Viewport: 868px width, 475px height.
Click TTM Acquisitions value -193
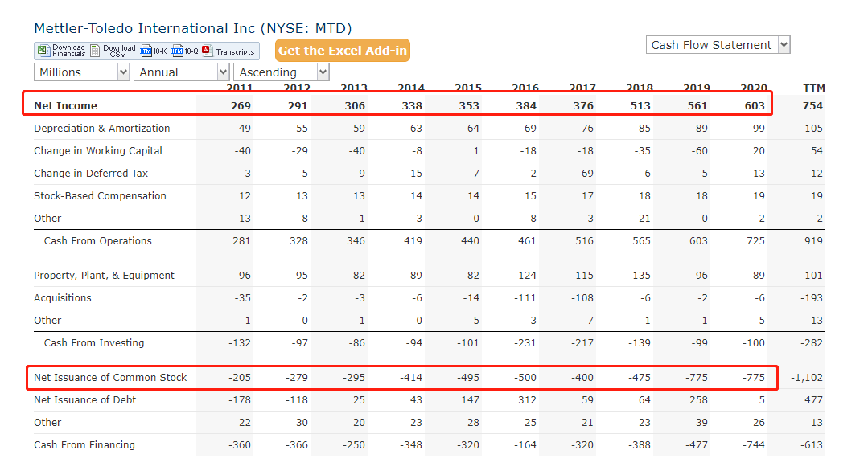tap(812, 298)
